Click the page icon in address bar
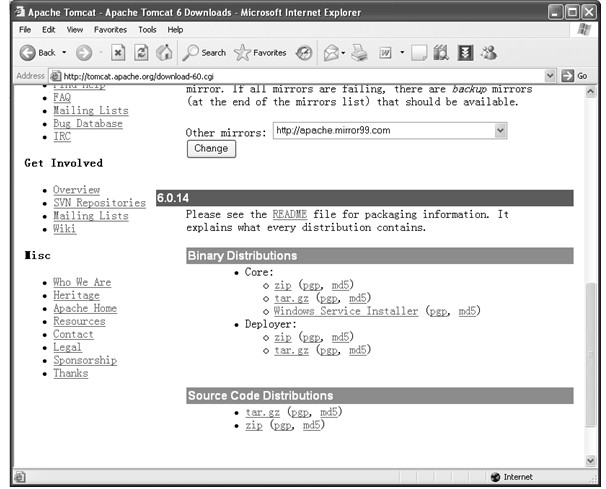This screenshot has width=606, height=489. [56, 76]
